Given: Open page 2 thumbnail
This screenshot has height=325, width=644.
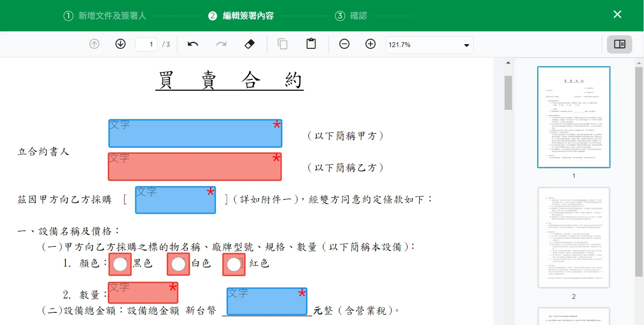Looking at the screenshot, I should pos(573,237).
